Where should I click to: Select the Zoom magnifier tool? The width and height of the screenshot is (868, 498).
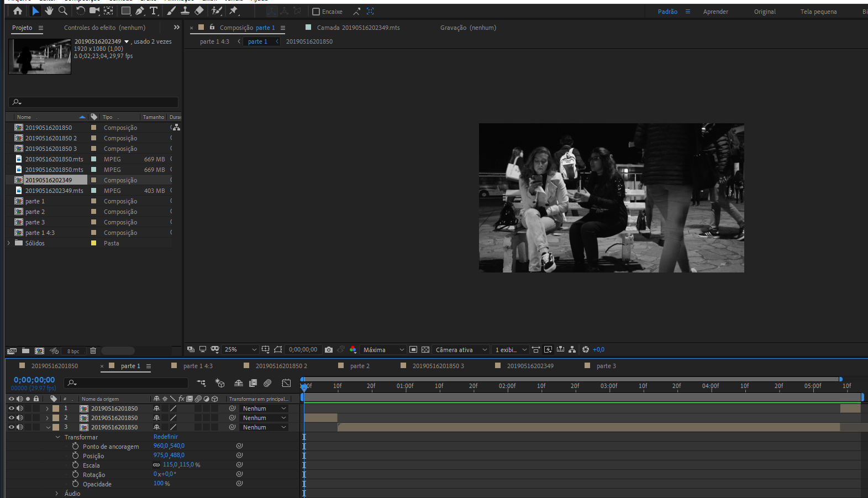[x=63, y=11]
